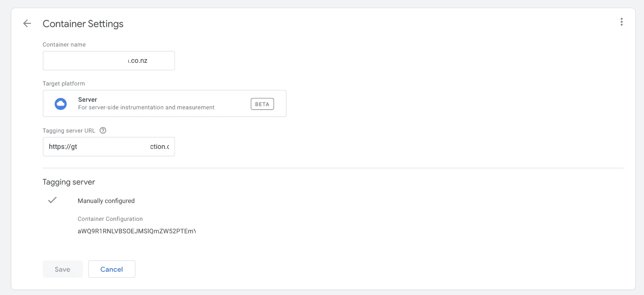Open the Tagging server URL help tooltip
The height and width of the screenshot is (295, 644).
coord(103,130)
